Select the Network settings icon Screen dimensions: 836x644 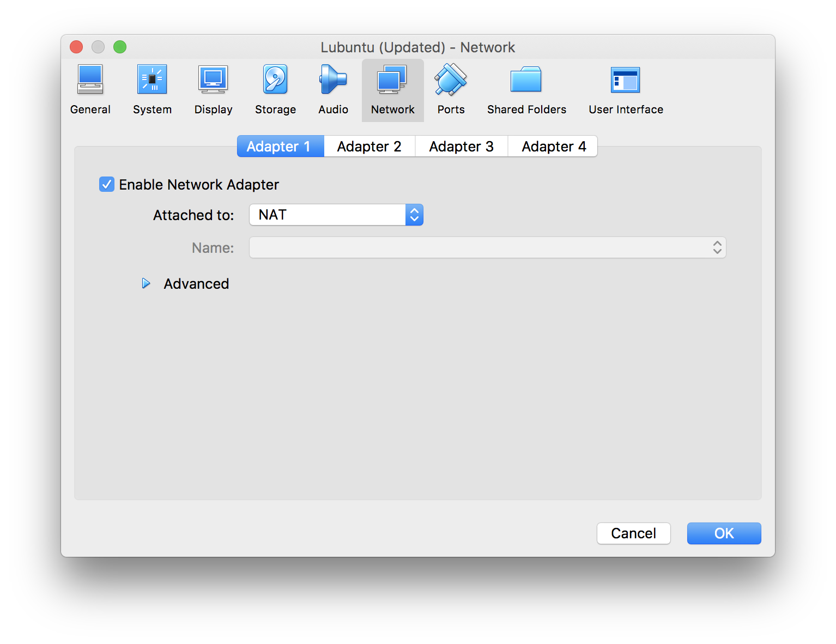point(392,90)
